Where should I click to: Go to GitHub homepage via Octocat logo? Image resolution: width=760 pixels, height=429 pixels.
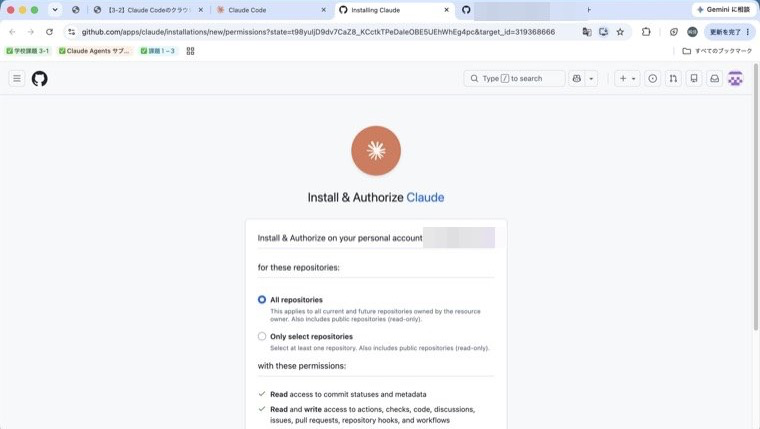point(40,79)
